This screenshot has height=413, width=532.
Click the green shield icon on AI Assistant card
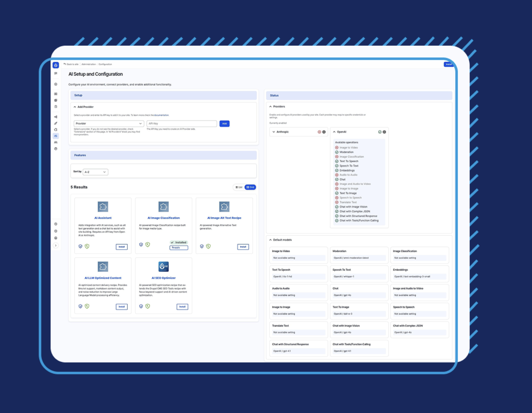click(87, 247)
